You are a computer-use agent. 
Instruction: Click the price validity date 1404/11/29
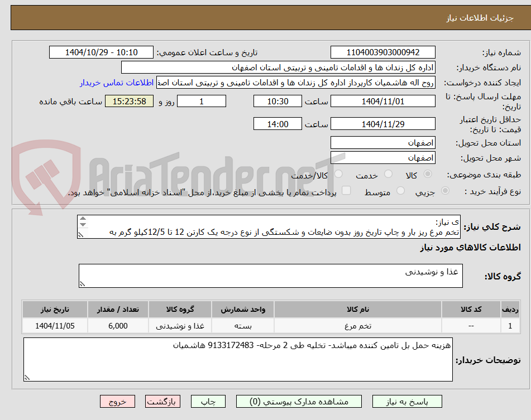(x=382, y=124)
